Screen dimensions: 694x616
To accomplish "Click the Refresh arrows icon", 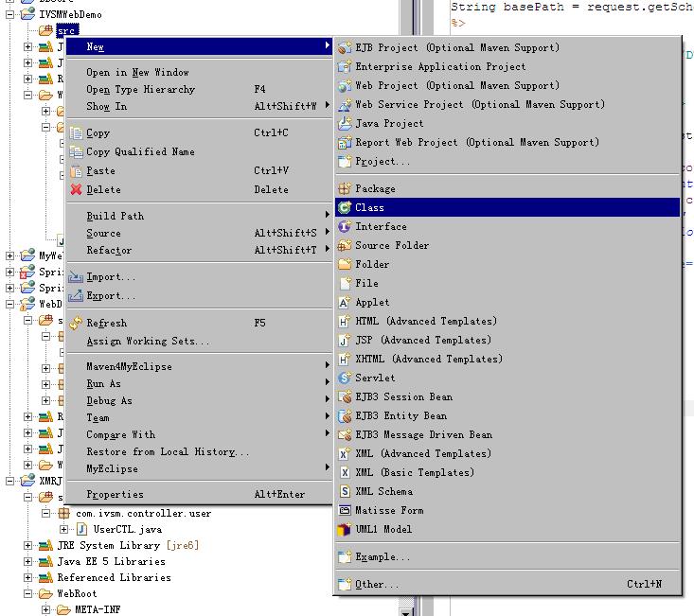I will click(76, 324).
